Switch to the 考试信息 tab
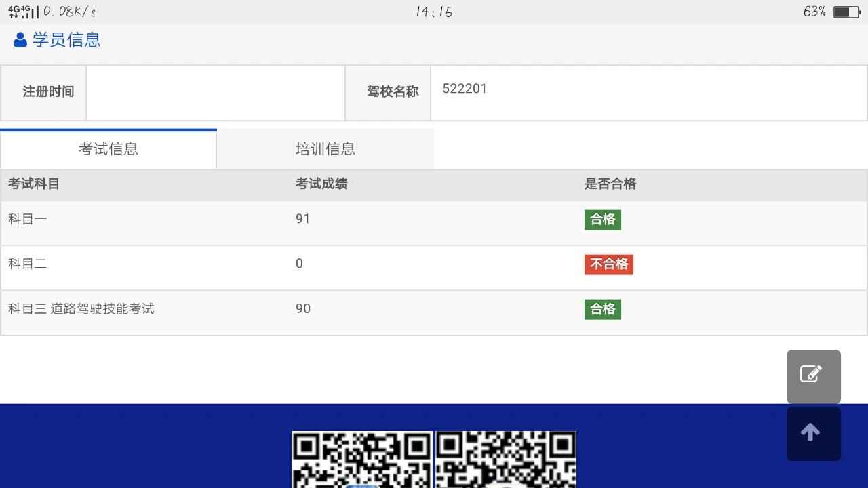 (108, 149)
